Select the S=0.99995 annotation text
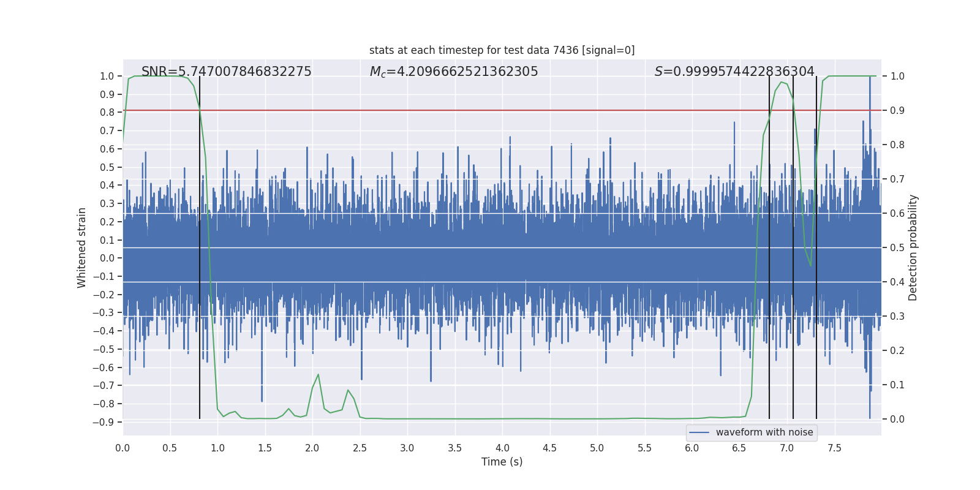 (734, 72)
